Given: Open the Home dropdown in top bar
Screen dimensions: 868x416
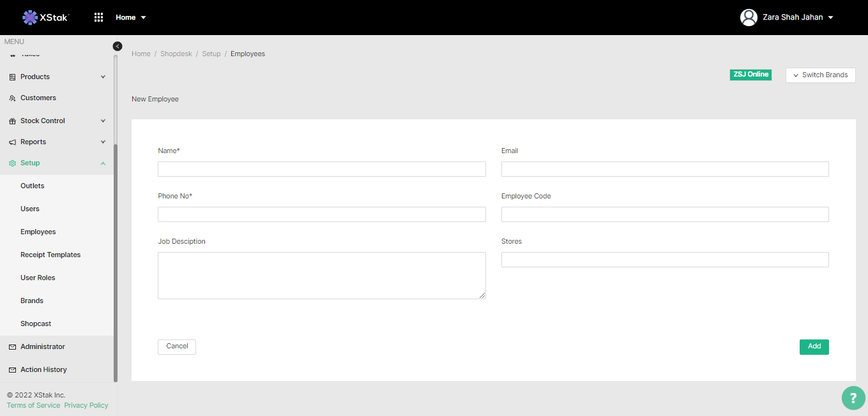Looking at the screenshot, I should coord(130,17).
